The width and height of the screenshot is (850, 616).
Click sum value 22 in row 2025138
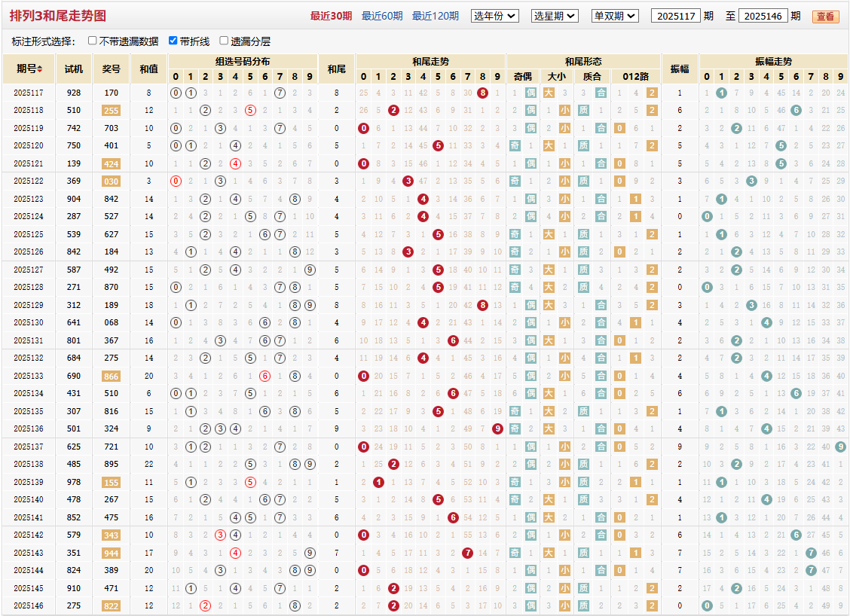[148, 464]
